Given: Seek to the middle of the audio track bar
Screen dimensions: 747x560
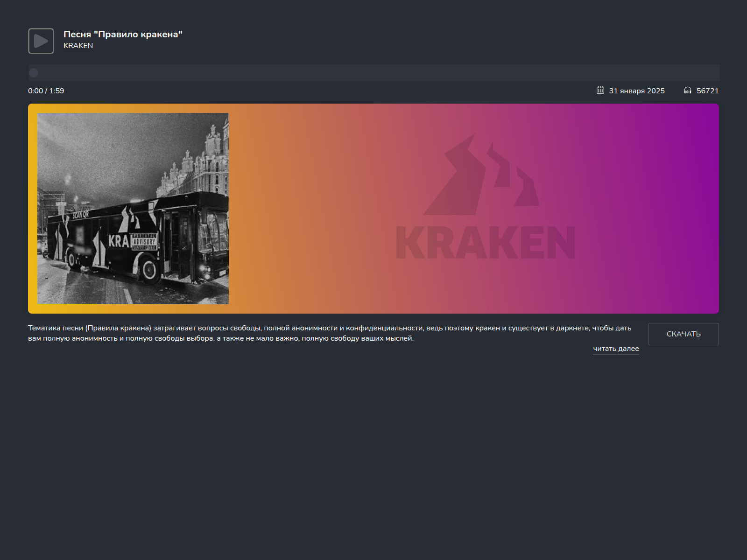Looking at the screenshot, I should coord(374,73).
